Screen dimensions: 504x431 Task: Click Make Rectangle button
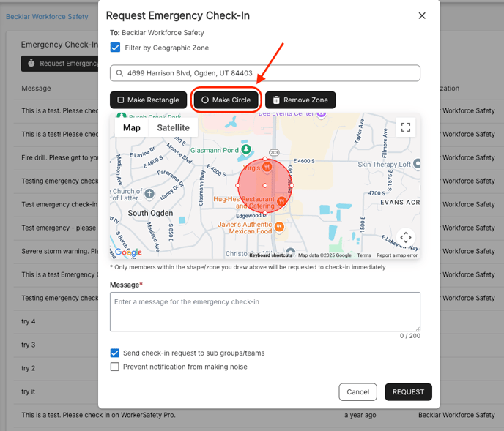149,100
